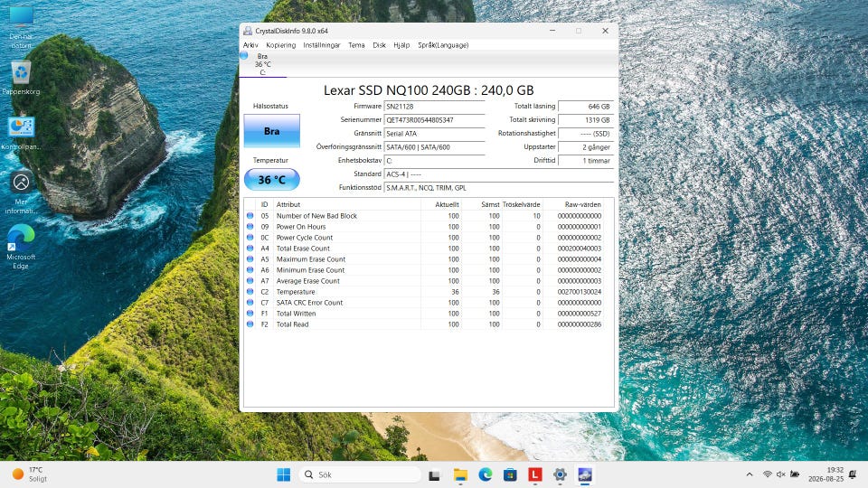
Task: Click the Sök taskbar search box
Action: coord(360,474)
